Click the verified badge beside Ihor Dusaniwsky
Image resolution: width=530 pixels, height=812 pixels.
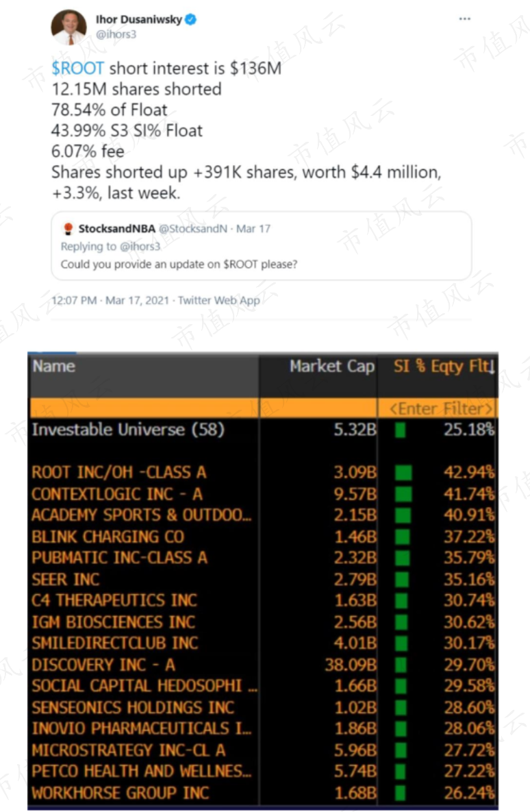pyautogui.click(x=190, y=20)
